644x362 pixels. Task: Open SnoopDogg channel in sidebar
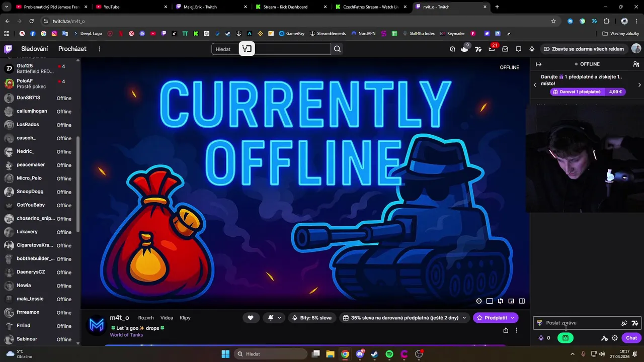[x=39, y=192]
